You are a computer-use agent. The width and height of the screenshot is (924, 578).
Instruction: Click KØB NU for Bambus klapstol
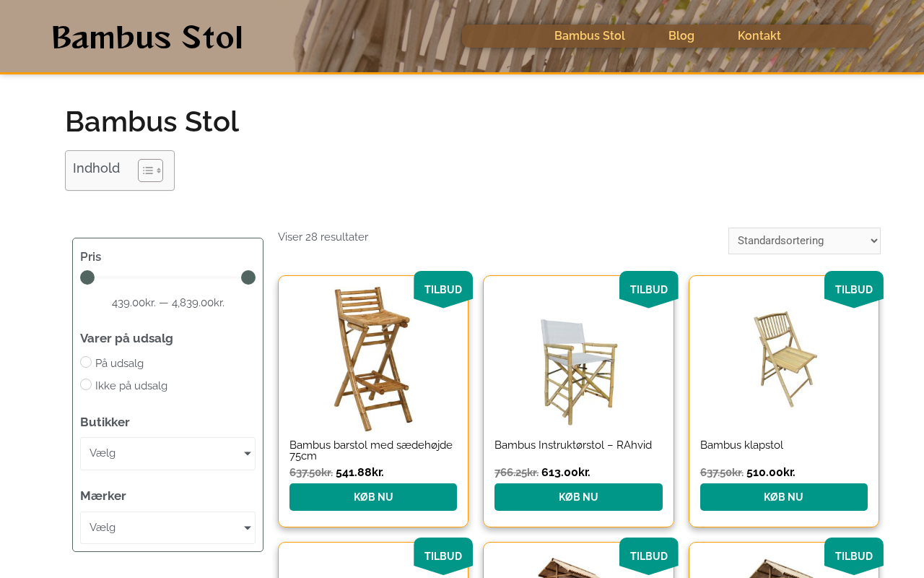tap(784, 497)
